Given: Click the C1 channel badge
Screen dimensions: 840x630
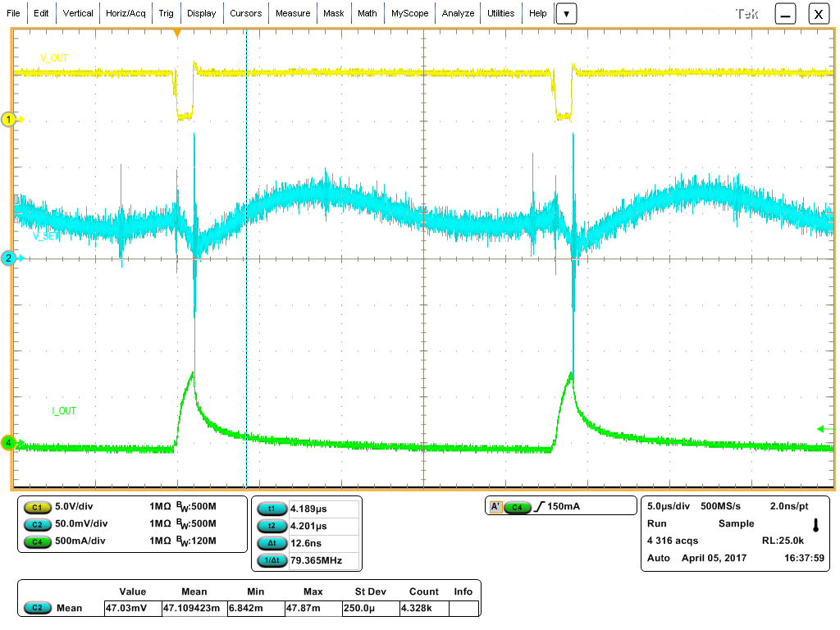Looking at the screenshot, I should [37, 507].
